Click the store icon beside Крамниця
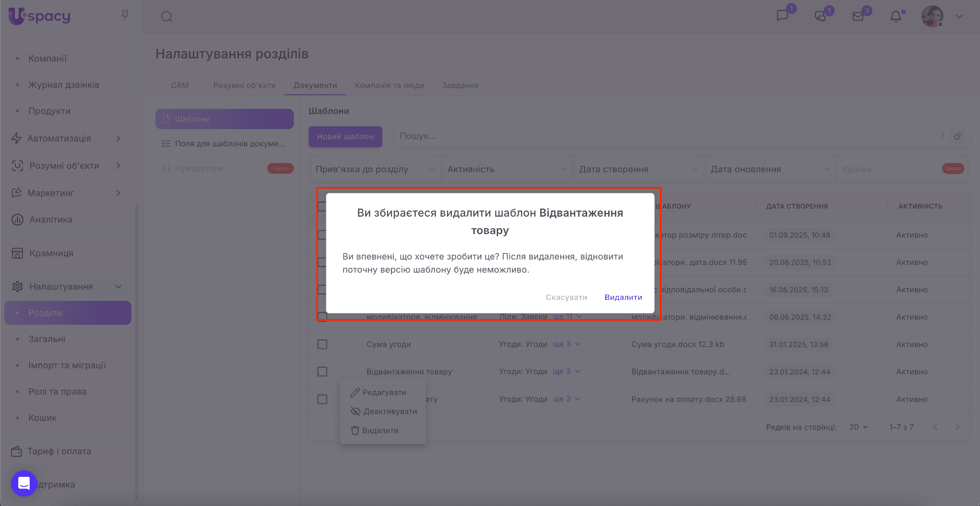The image size is (980, 506). [17, 253]
